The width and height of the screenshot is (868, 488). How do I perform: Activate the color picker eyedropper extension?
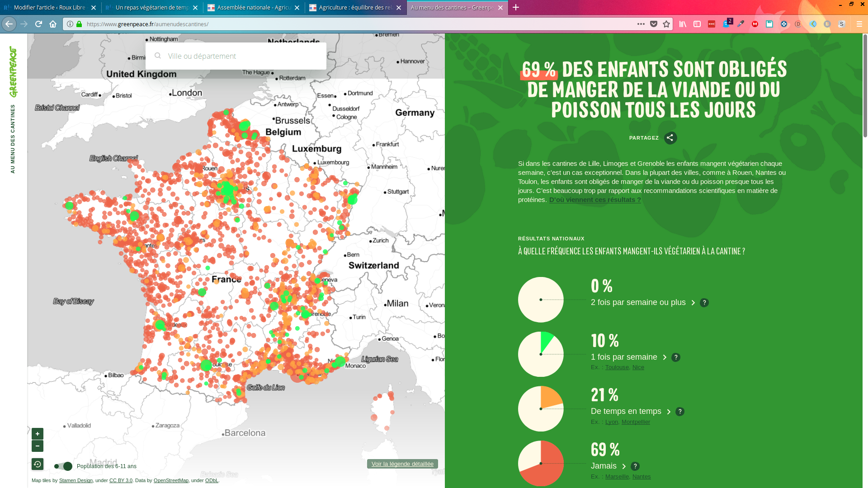point(741,24)
